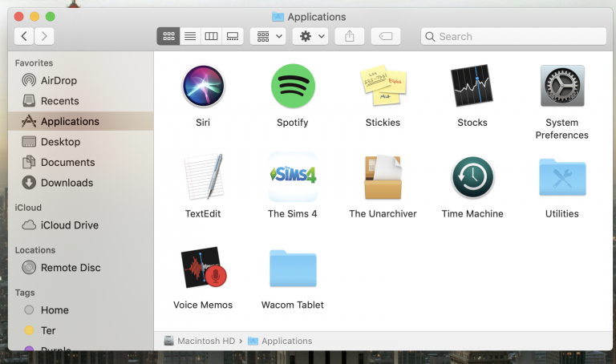Image resolution: width=616 pixels, height=364 pixels.
Task: Open Desktop in the sidebar
Action: pyautogui.click(x=80, y=142)
